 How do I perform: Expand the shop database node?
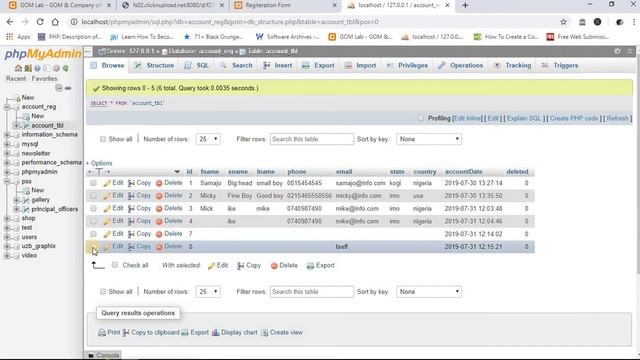(7, 218)
